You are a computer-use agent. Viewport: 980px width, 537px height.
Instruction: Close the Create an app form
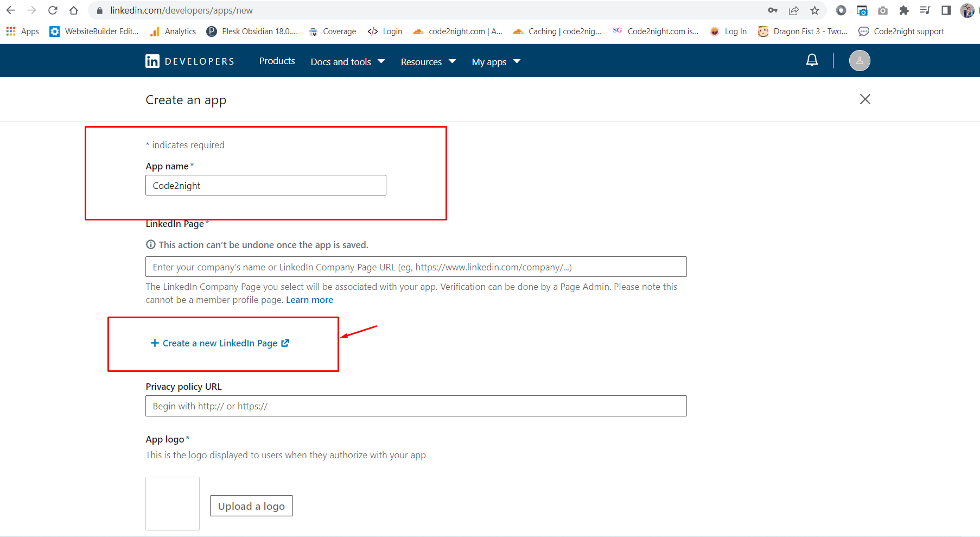tap(865, 99)
